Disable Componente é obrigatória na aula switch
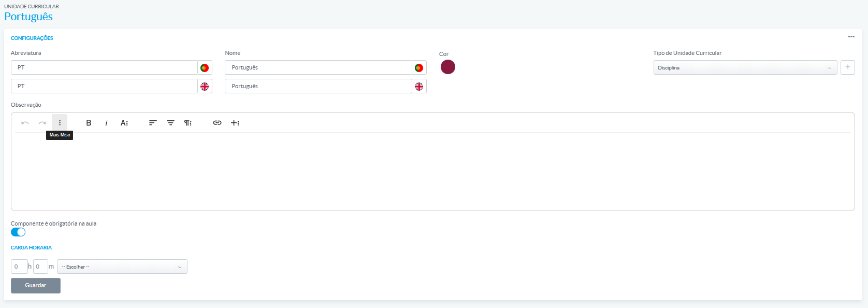The image size is (868, 308). click(18, 232)
